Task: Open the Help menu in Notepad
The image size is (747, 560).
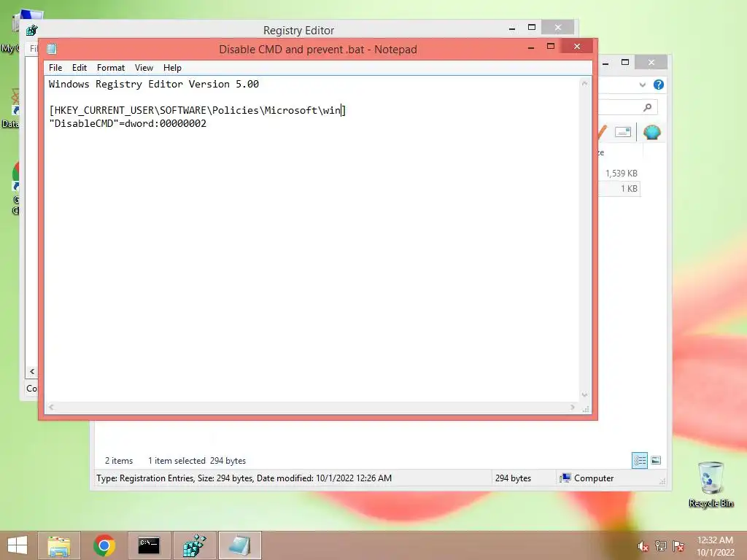Action: pos(172,68)
